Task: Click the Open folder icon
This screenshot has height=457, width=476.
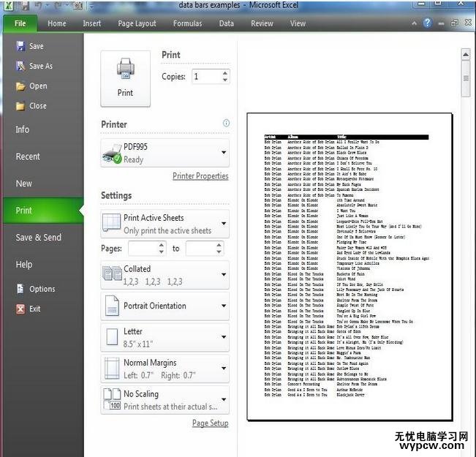Action: tap(20, 86)
